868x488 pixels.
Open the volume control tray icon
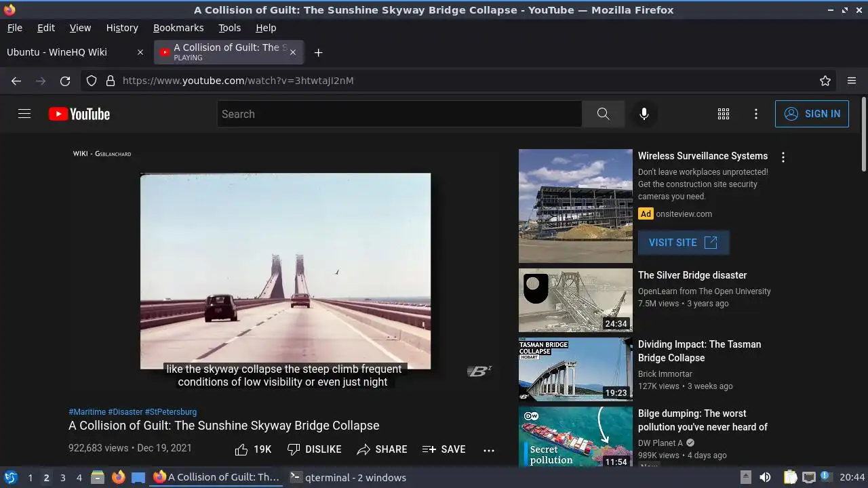click(x=765, y=477)
